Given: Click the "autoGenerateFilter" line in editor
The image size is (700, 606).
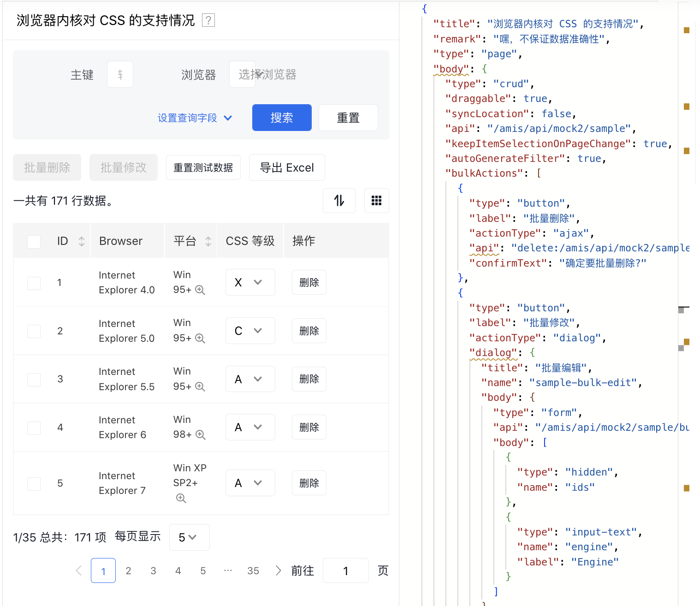Looking at the screenshot, I should 526,159.
